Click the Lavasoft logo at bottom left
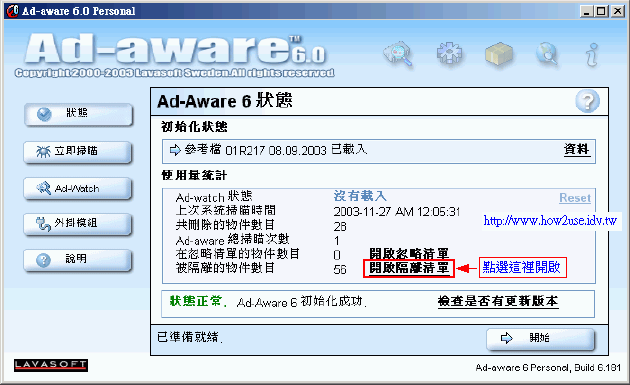The width and height of the screenshot is (630, 385). click(x=51, y=365)
